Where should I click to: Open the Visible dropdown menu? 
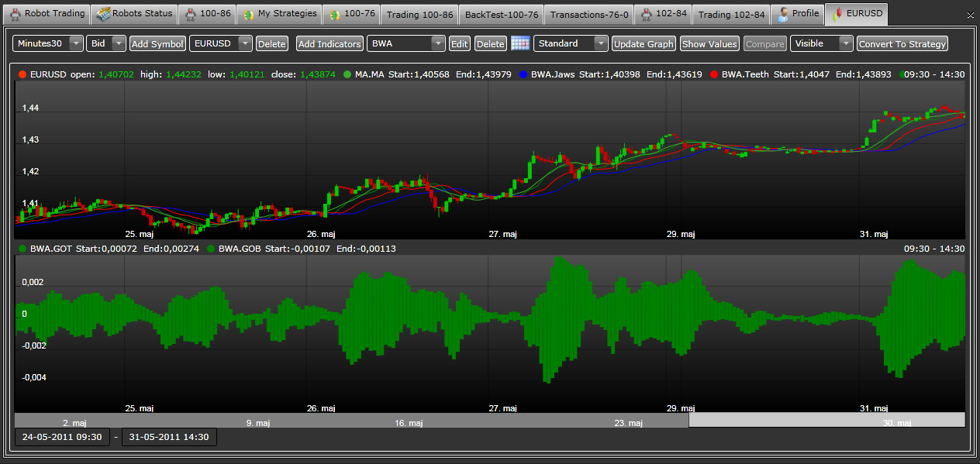pyautogui.click(x=845, y=43)
